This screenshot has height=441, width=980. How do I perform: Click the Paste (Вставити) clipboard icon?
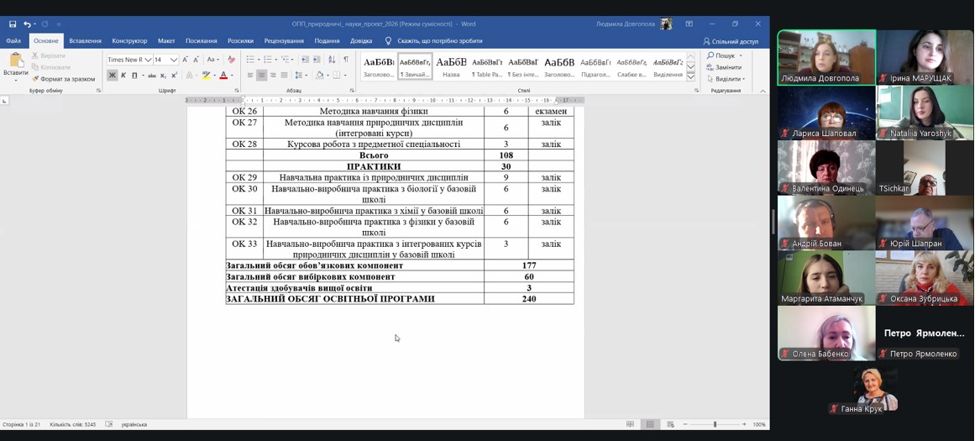tap(15, 60)
